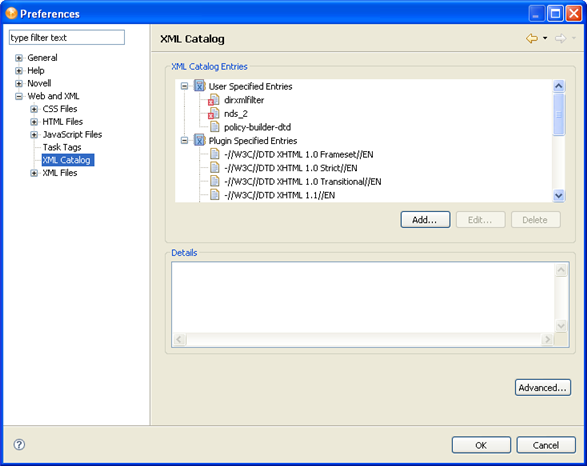The image size is (587, 466).
Task: Cancel the Preferences dialog
Action: [x=546, y=445]
